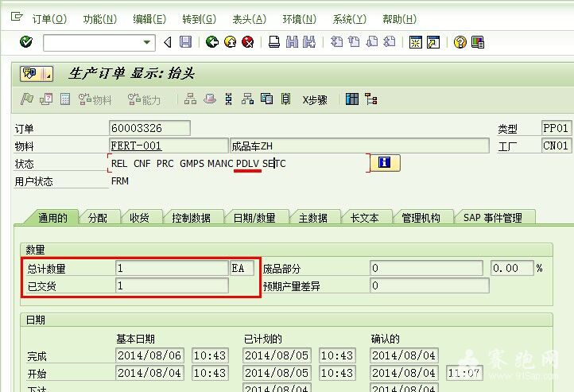Open the 编辑 menu
Screen dimensions: 574x392
149,19
